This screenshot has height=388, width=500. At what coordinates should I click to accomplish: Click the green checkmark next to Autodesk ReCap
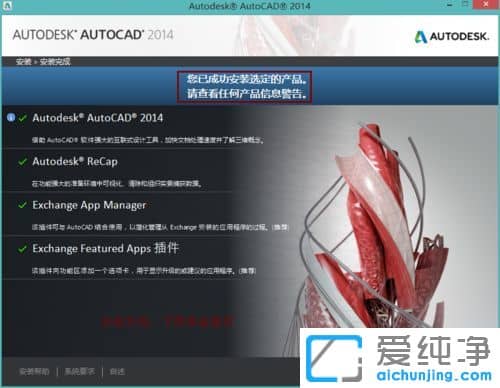coord(23,162)
